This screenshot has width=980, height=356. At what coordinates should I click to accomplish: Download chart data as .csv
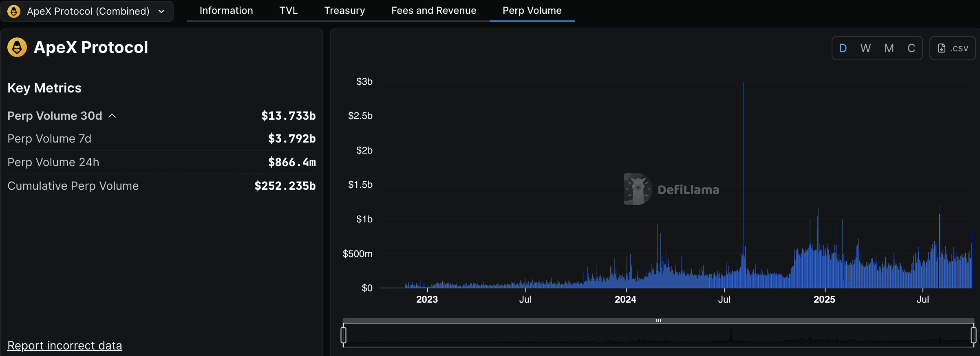[x=952, y=48]
